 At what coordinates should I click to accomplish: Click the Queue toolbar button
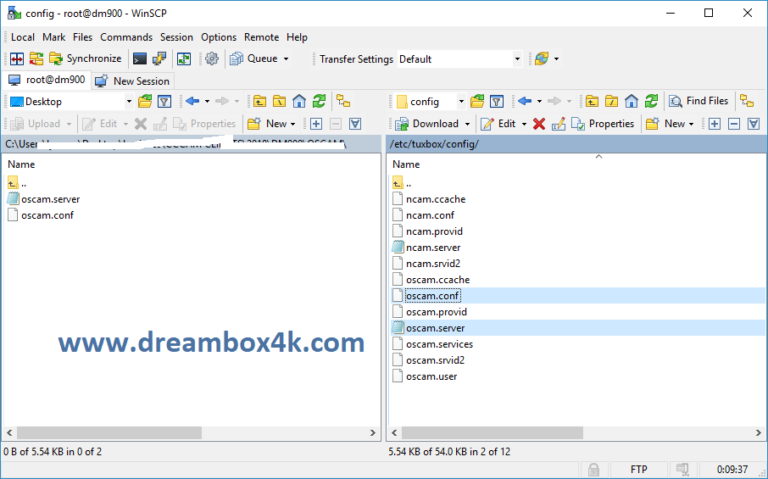(254, 59)
